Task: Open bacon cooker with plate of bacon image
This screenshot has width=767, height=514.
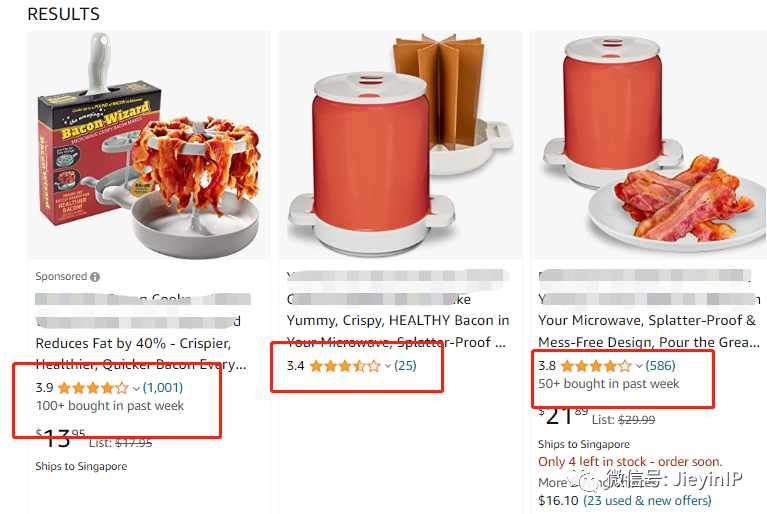Action: click(649, 145)
